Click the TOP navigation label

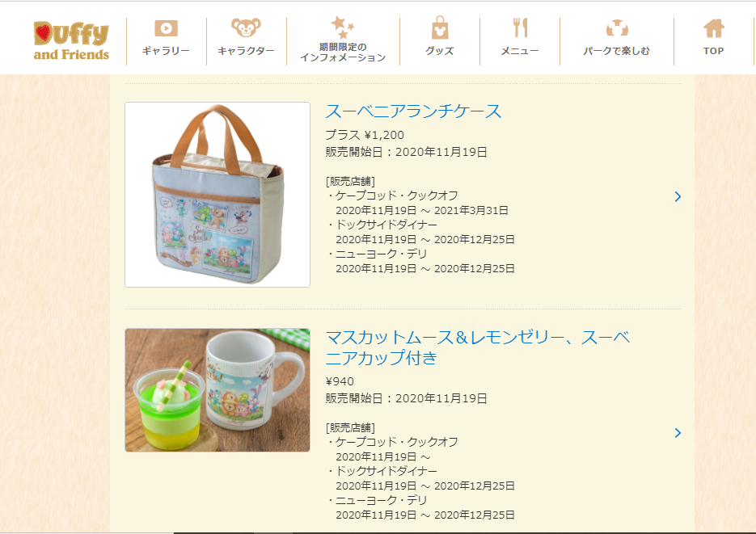[x=714, y=51]
